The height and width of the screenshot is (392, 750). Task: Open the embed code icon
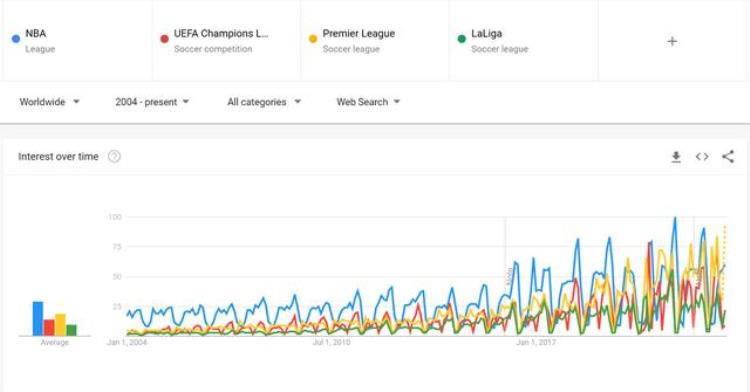pyautogui.click(x=702, y=157)
